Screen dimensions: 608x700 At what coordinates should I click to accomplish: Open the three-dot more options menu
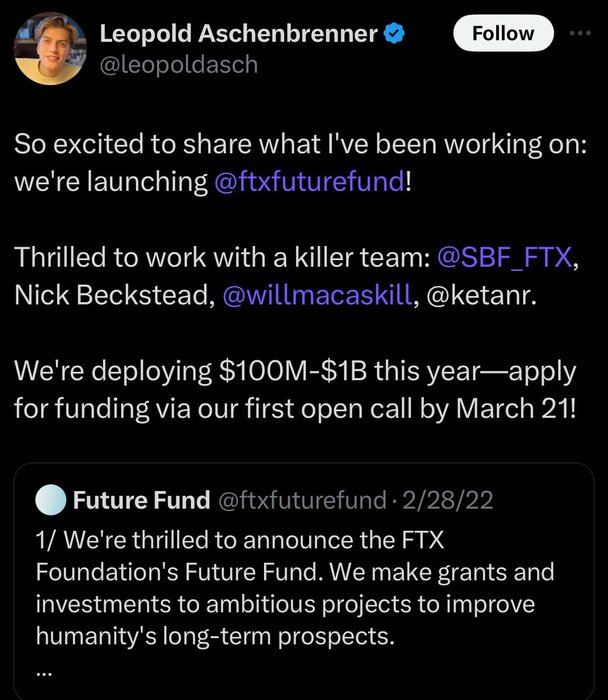point(579,33)
